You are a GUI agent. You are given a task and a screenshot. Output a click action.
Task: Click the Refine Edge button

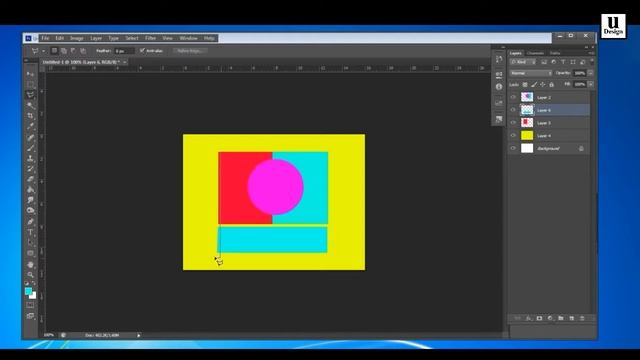[190, 51]
